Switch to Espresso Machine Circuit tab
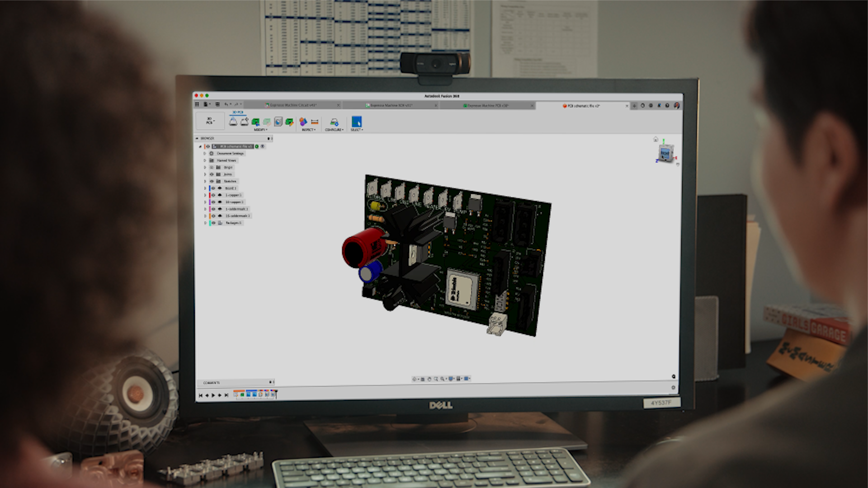The width and height of the screenshot is (868, 488). click(x=293, y=105)
